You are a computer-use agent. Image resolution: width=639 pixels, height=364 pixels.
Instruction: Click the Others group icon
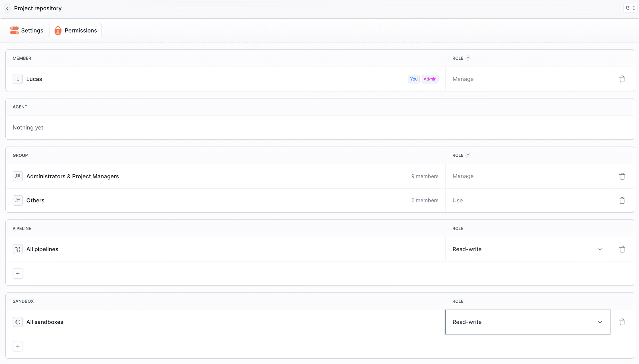pyautogui.click(x=18, y=201)
